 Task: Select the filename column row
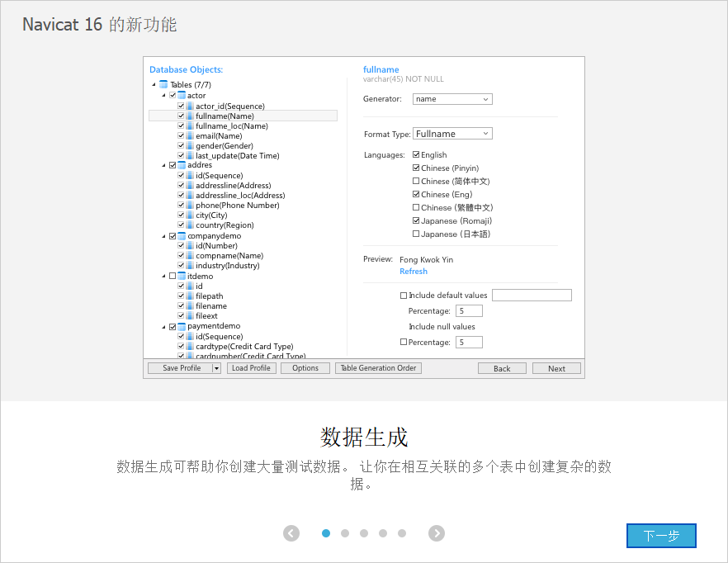(x=211, y=305)
